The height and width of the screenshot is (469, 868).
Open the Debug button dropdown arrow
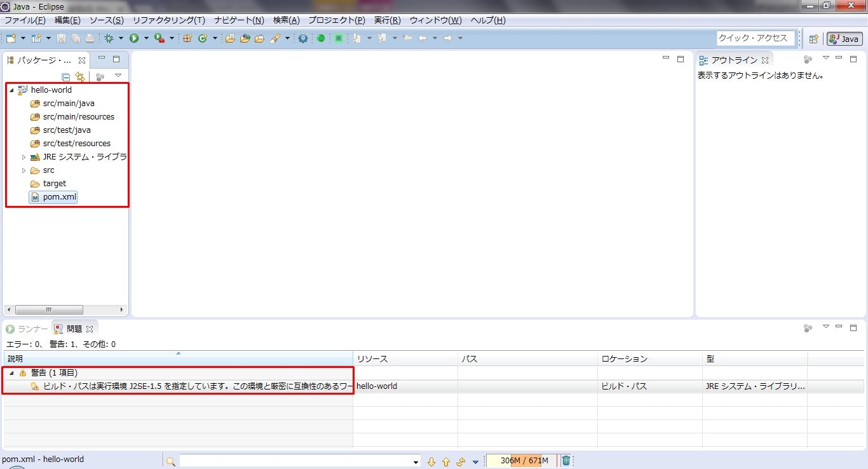point(121,38)
